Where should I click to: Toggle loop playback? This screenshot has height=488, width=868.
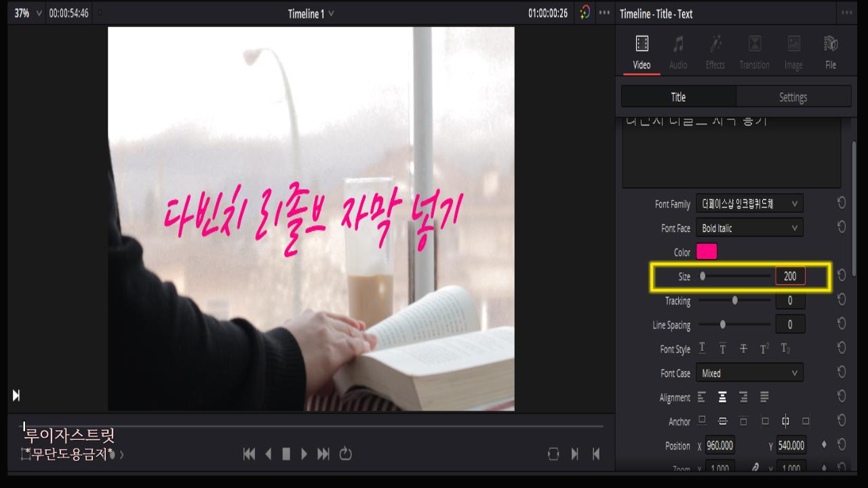345,454
